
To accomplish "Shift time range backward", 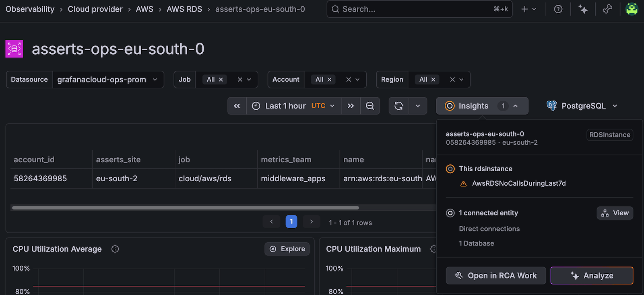I will pos(237,106).
